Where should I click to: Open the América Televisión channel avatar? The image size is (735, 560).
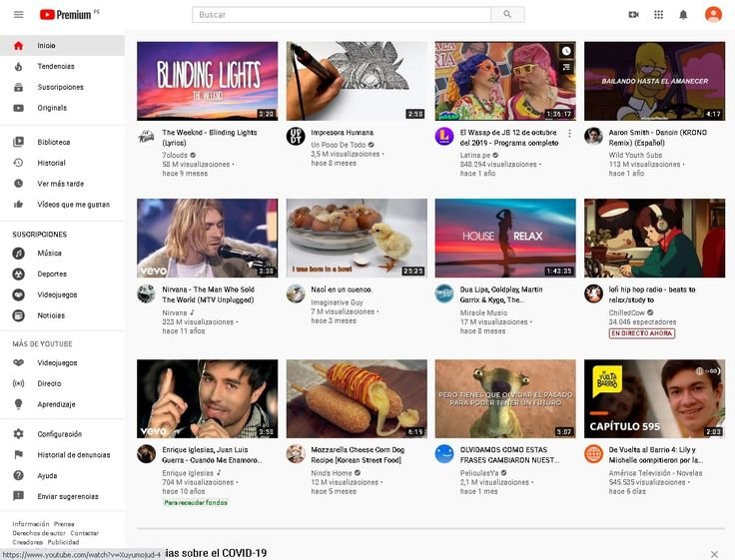pyautogui.click(x=593, y=453)
